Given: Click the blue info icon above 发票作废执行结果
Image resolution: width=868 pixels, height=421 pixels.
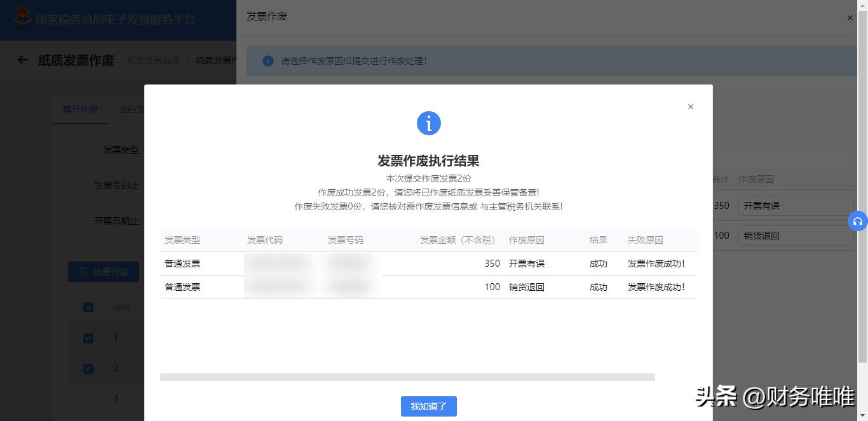Looking at the screenshot, I should [429, 123].
